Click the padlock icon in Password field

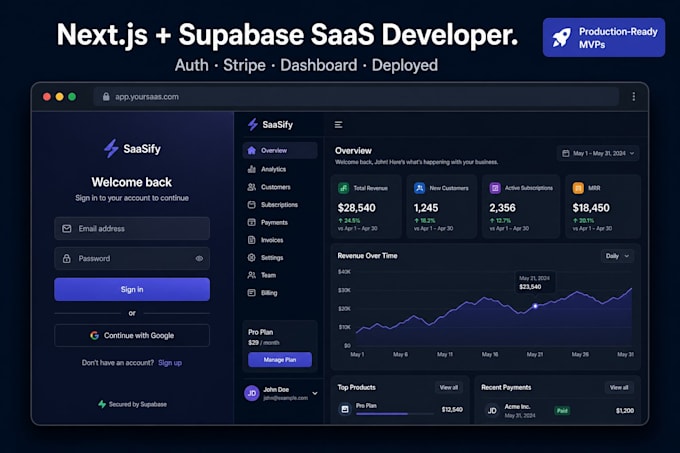click(x=66, y=258)
